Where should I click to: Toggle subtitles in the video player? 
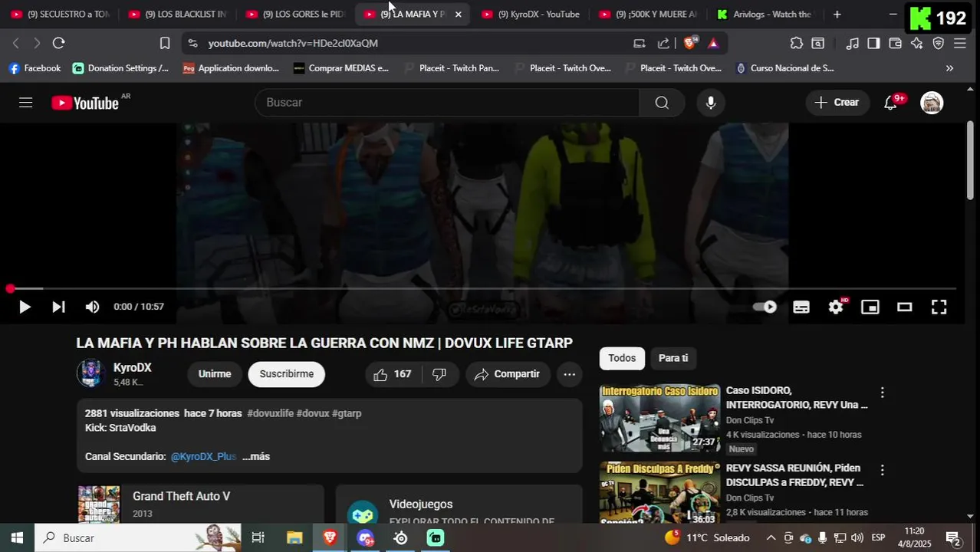click(x=801, y=307)
